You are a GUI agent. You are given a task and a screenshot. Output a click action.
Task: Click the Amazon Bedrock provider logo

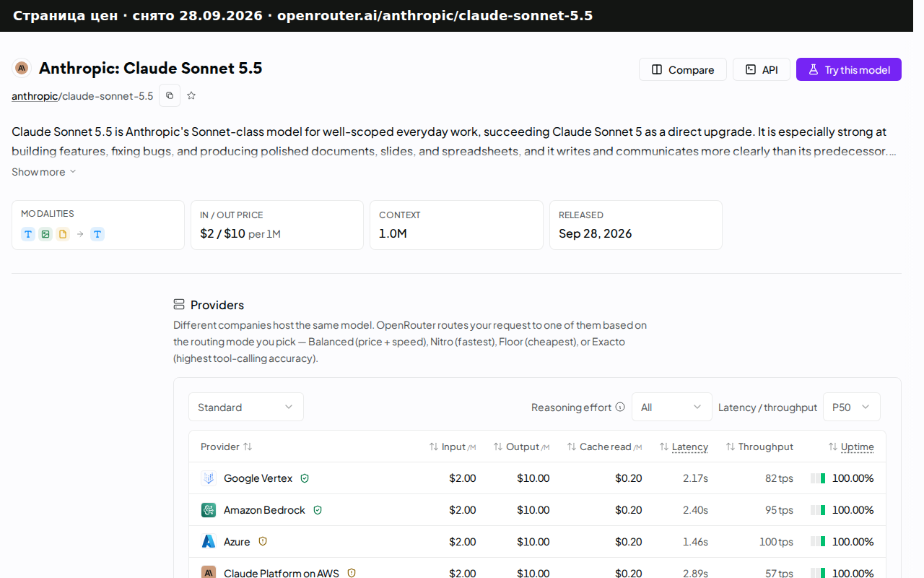tap(209, 510)
